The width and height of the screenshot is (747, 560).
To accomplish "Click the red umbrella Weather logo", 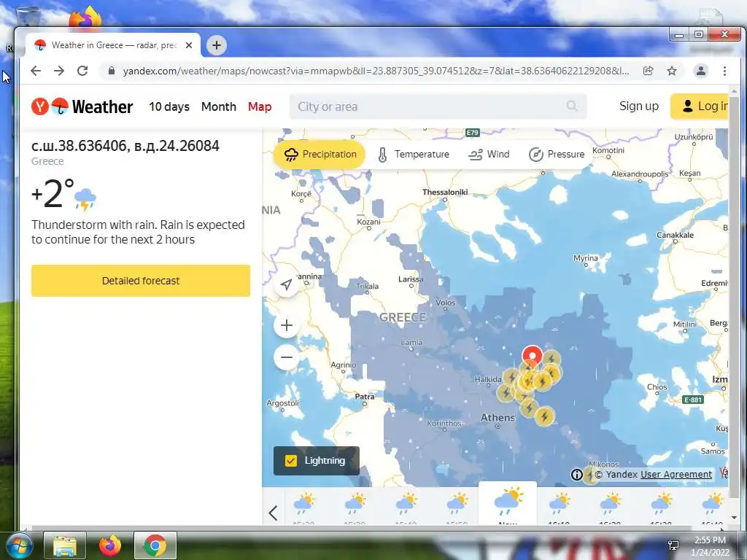I will (x=60, y=106).
